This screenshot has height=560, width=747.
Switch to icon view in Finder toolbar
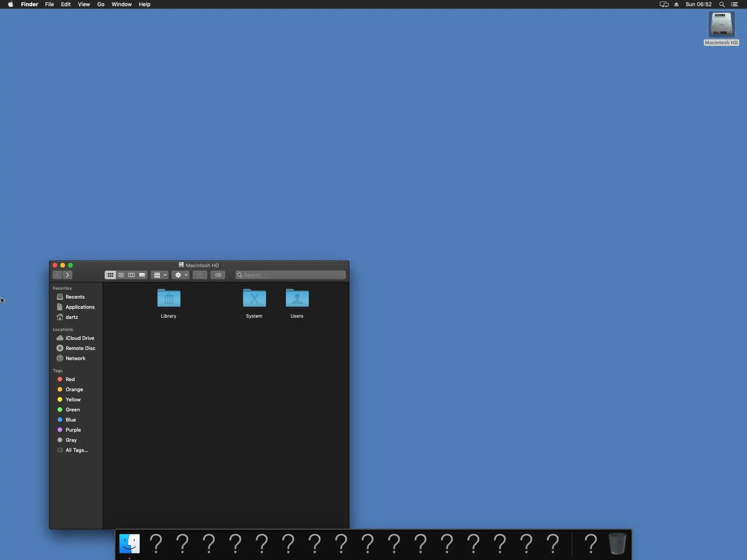tap(110, 275)
